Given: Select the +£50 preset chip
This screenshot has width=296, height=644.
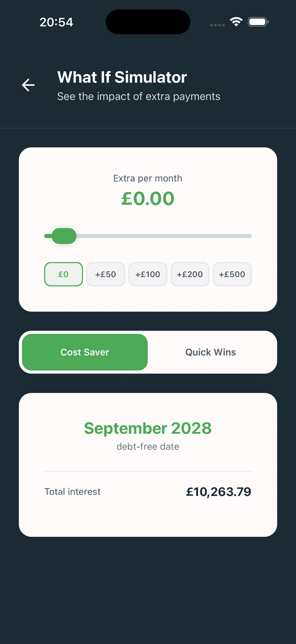Looking at the screenshot, I should [x=105, y=275].
